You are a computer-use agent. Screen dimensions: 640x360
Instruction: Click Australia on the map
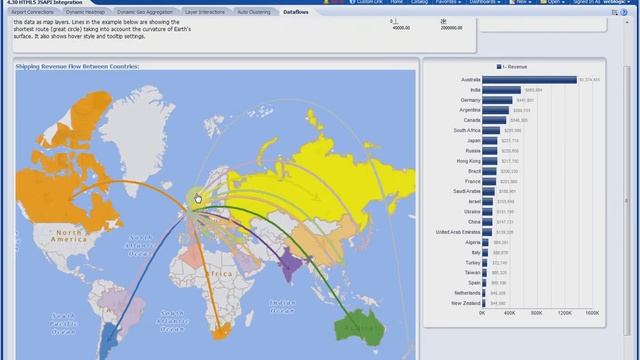360,327
